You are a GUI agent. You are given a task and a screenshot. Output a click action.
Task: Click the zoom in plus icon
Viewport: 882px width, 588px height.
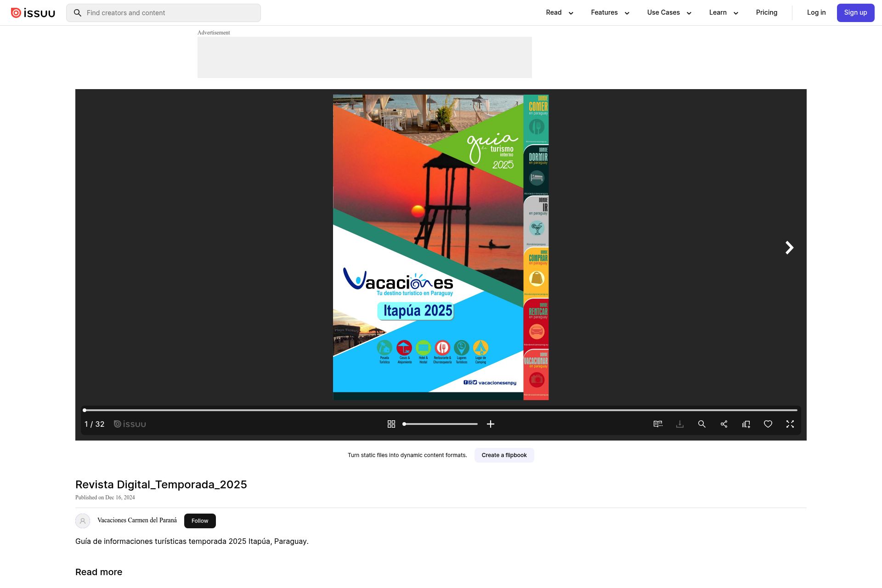491,424
